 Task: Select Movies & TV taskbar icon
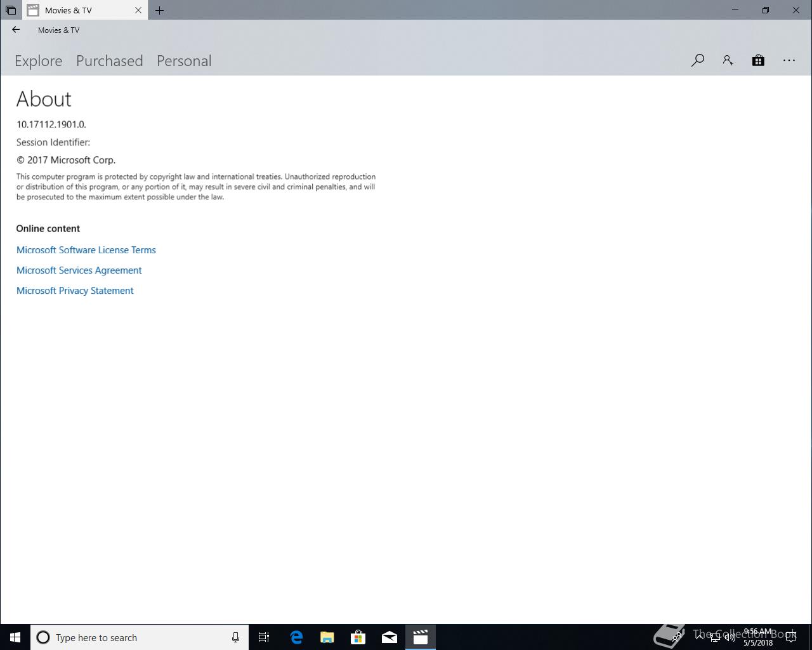tap(420, 637)
